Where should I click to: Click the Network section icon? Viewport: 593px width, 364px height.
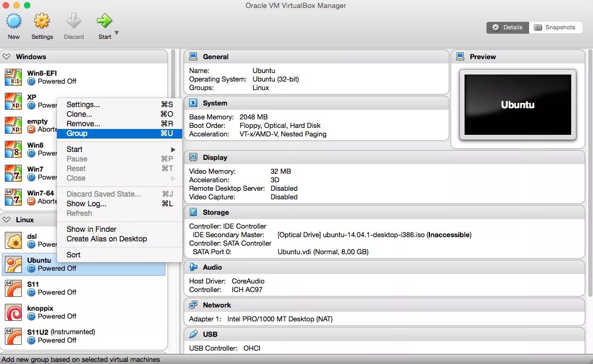pyautogui.click(x=193, y=305)
